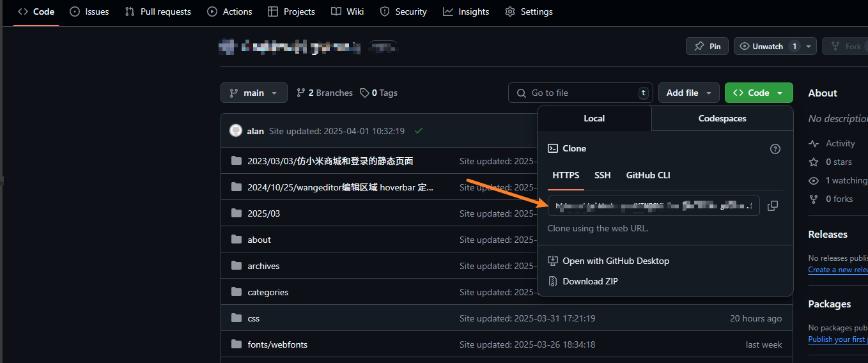868x363 pixels.
Task: Open the latest commit message link
Action: (x=337, y=131)
